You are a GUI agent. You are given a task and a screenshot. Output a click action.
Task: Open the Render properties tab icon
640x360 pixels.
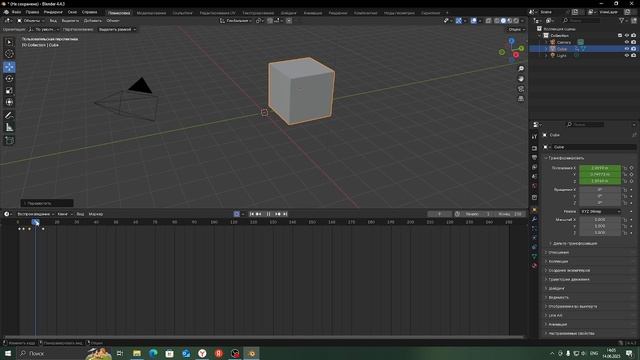pos(534,148)
